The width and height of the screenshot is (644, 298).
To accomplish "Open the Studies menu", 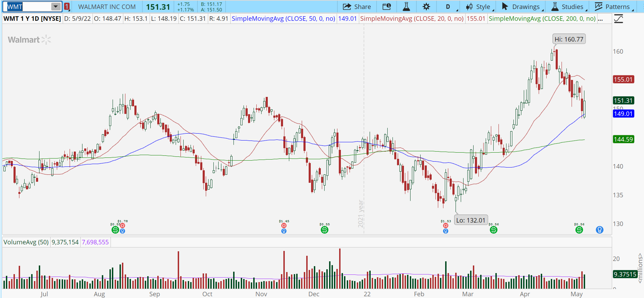I will (568, 7).
